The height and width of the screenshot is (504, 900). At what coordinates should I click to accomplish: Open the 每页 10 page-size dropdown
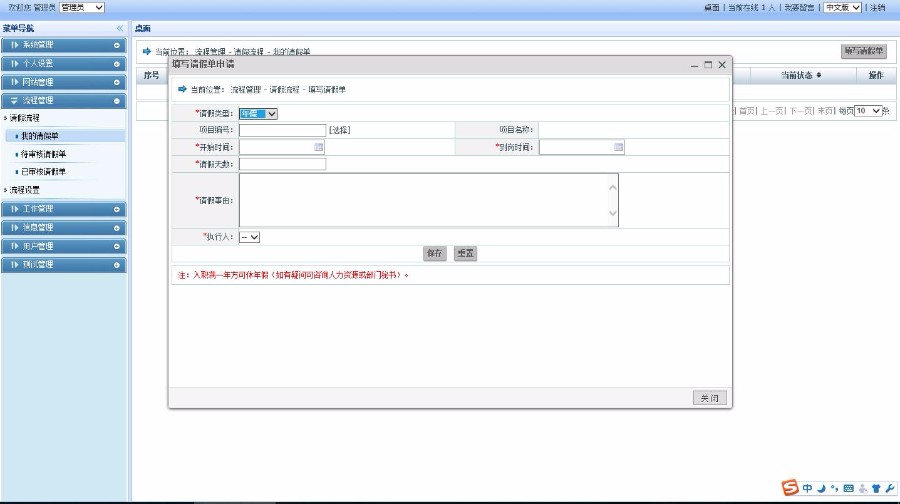tap(868, 111)
